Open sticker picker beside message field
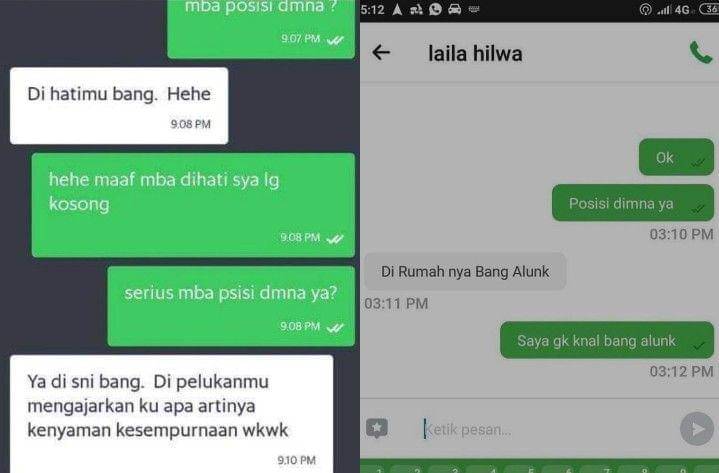The width and height of the screenshot is (719, 473). pos(377,429)
